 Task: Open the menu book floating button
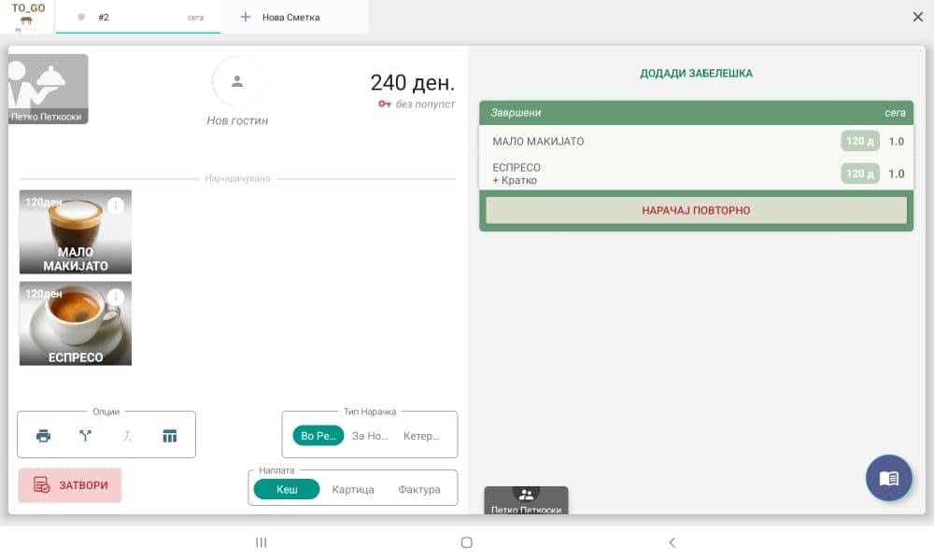[888, 478]
